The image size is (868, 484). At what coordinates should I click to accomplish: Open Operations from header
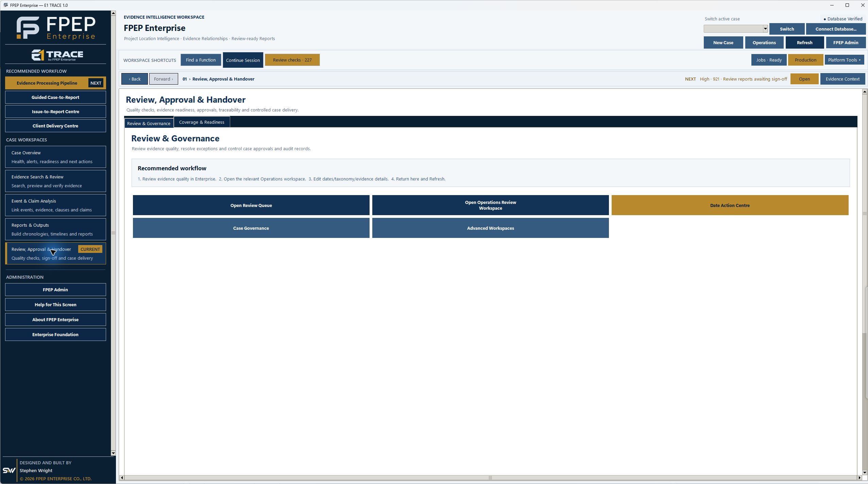764,42
